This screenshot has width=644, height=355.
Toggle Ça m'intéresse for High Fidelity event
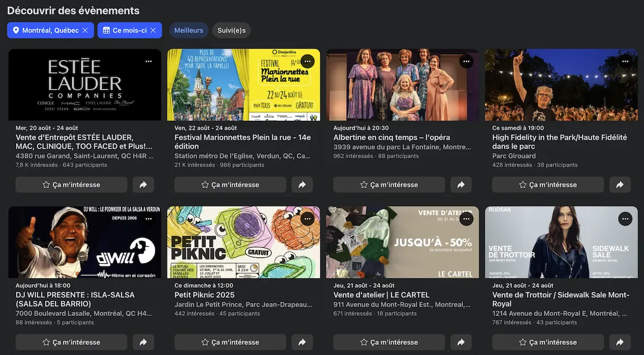coord(548,184)
